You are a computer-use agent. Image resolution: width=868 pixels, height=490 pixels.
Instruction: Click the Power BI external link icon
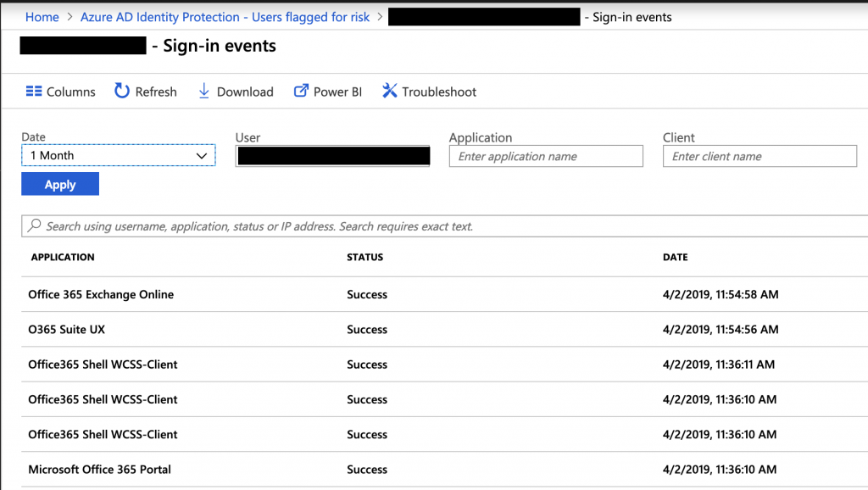[301, 91]
